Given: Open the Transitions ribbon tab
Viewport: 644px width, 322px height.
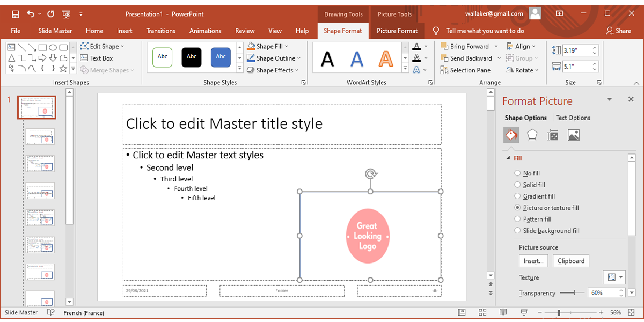Looking at the screenshot, I should (x=160, y=31).
